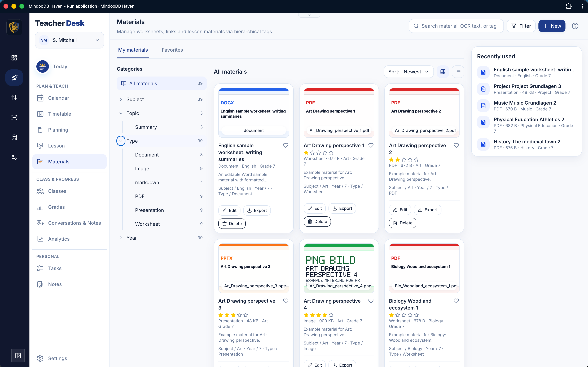Open the Sort Newest dropdown
Viewport: 588px width, 367px height.
[x=409, y=72]
